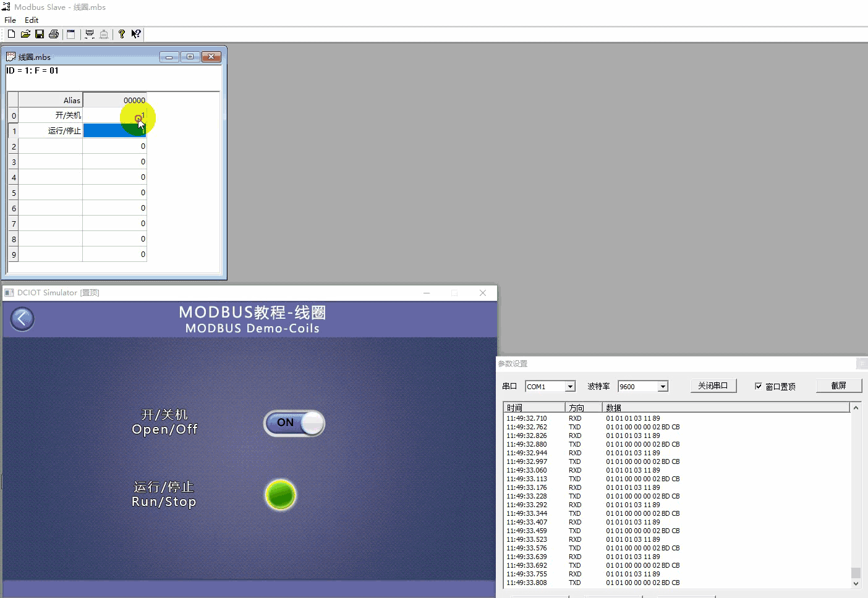Click the green Run/Stop indicator lamp
Screen dimensions: 868x598
point(281,495)
